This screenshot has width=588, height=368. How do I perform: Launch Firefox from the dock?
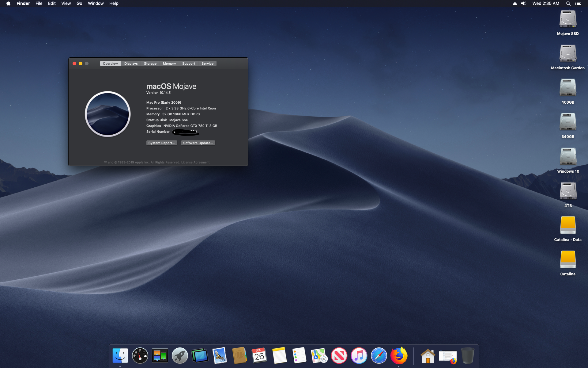coord(399,356)
